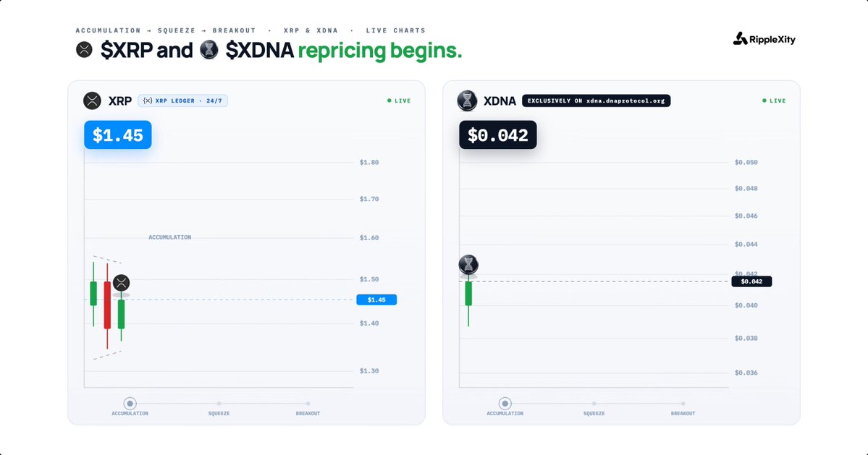The height and width of the screenshot is (455, 868).
Task: Select the ACCUMULATION stage in the XRP timeline
Action: pos(130,407)
